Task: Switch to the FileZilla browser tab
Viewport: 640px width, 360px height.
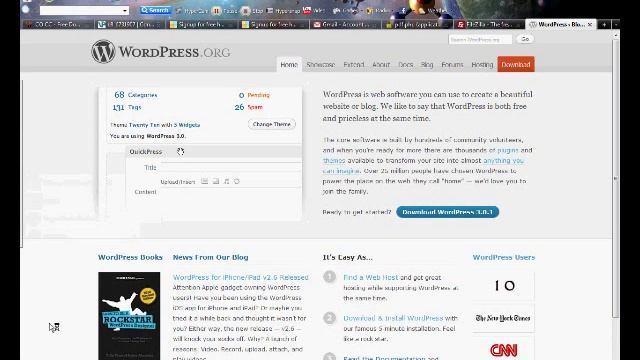Action: tap(489, 24)
